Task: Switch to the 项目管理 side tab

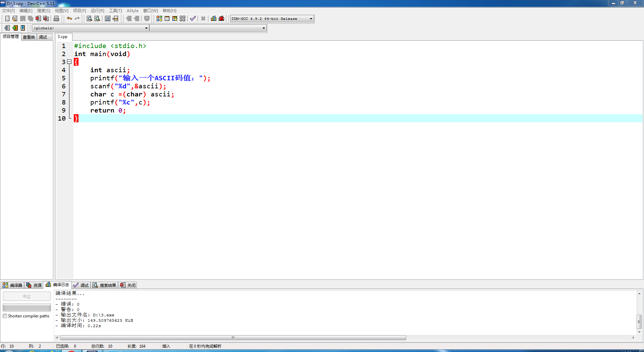Action: click(x=11, y=37)
